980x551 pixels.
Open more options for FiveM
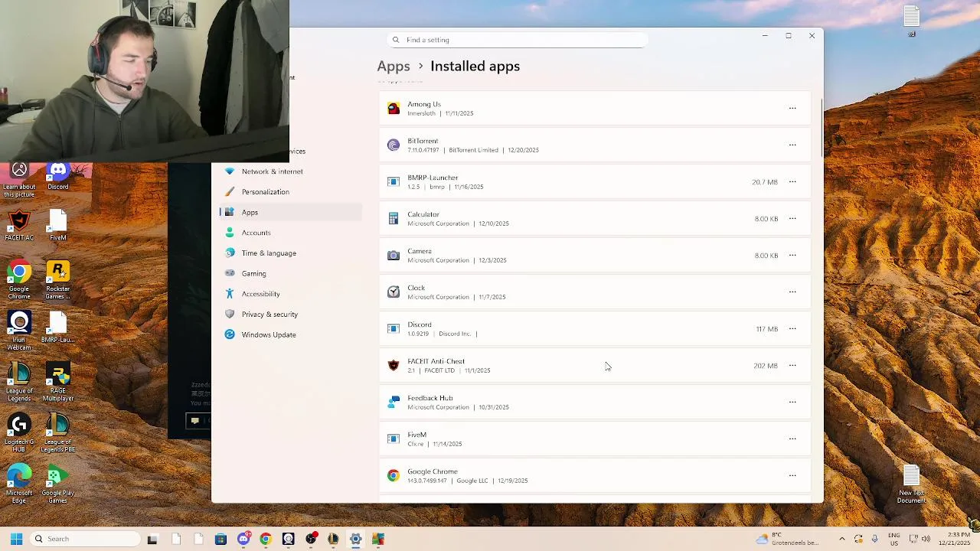point(792,439)
